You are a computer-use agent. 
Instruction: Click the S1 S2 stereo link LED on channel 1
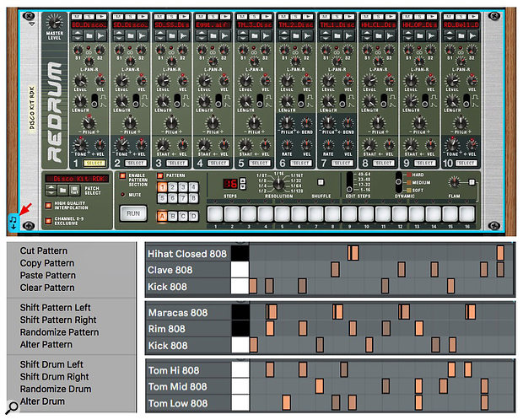[x=89, y=48]
